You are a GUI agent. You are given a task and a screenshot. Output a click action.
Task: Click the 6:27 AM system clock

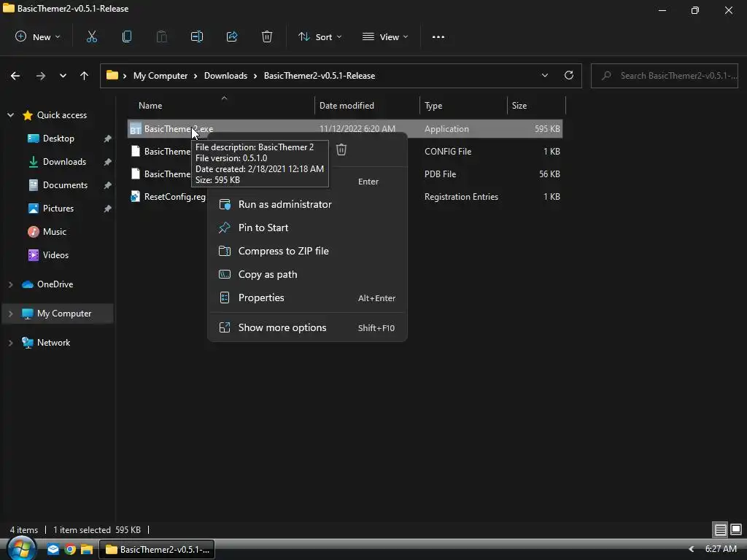click(x=721, y=549)
